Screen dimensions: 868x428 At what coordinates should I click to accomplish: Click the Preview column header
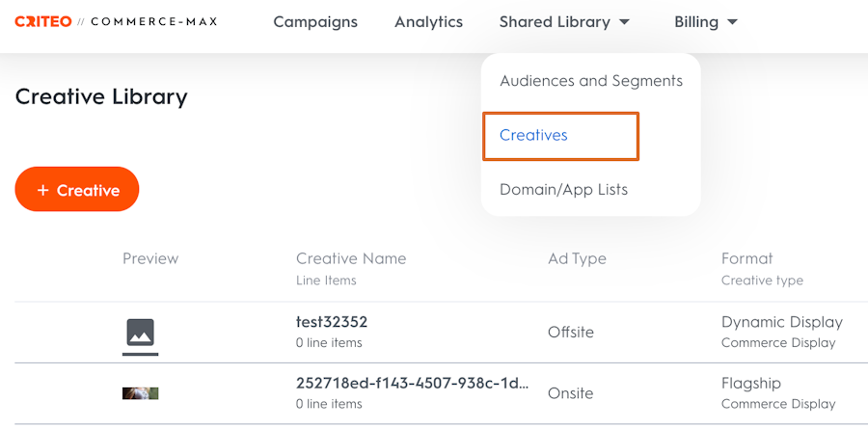pyautogui.click(x=150, y=258)
